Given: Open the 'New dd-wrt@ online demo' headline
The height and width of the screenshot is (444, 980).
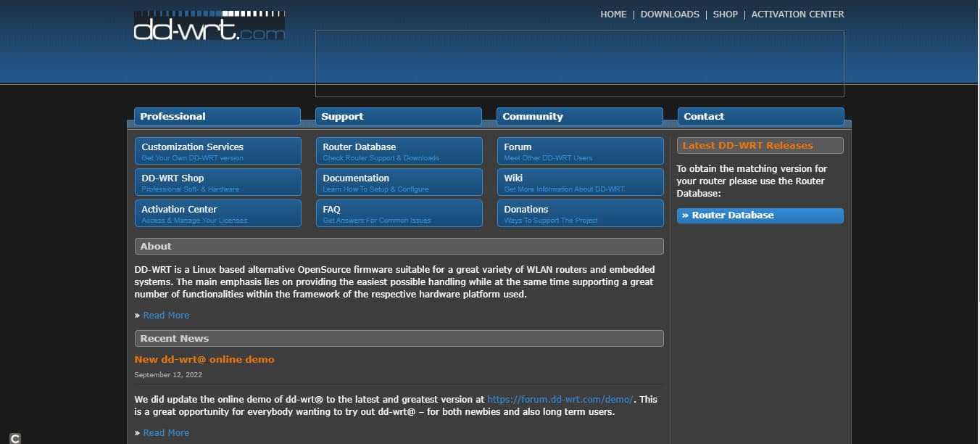Looking at the screenshot, I should tap(204, 359).
